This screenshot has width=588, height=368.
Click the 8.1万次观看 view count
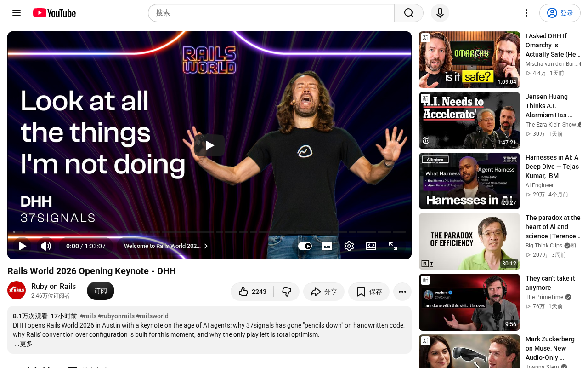click(x=30, y=316)
